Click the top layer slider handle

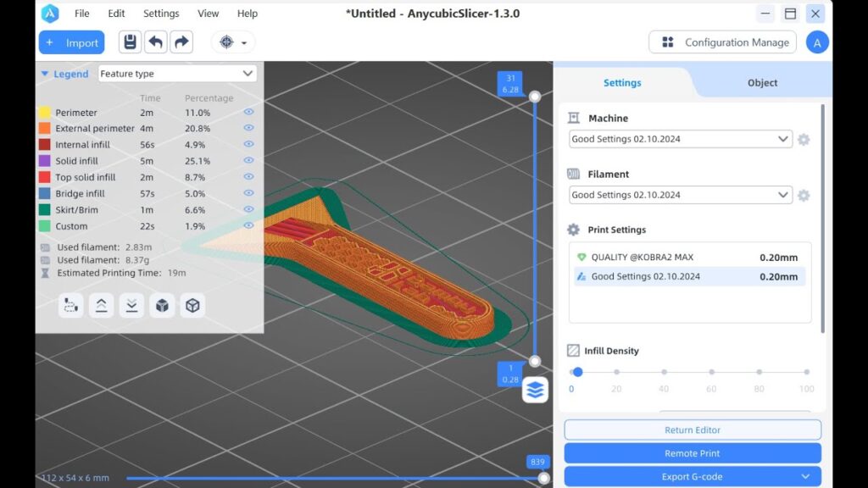(x=535, y=97)
